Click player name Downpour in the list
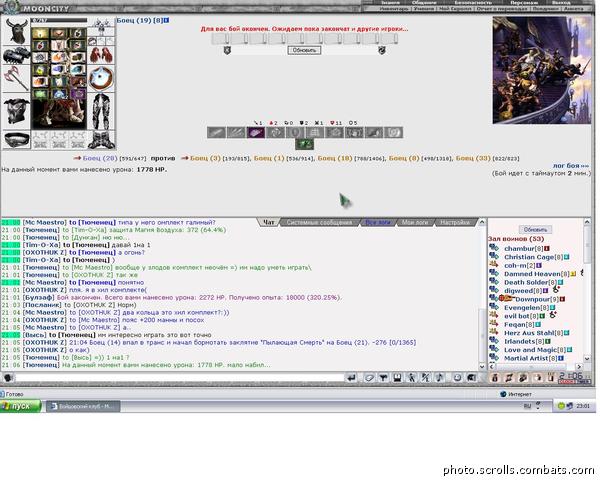Screen dimensions: 600x480 (532, 299)
